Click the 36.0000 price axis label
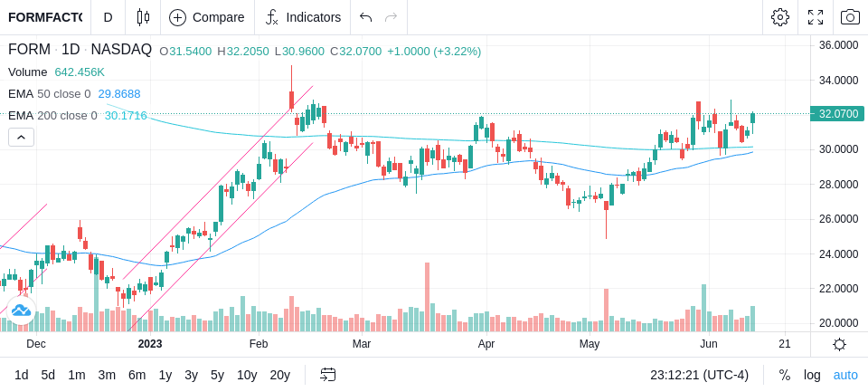This screenshot has width=868, height=392. pyautogui.click(x=838, y=45)
